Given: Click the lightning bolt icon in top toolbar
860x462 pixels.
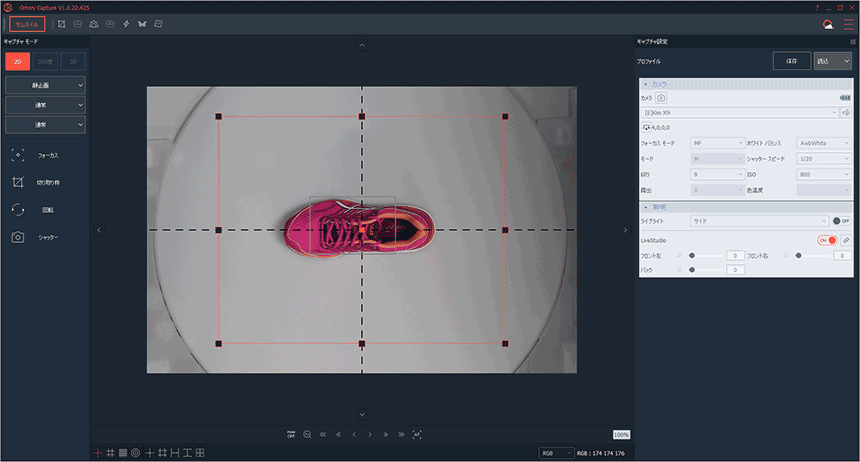Looking at the screenshot, I should pos(126,23).
